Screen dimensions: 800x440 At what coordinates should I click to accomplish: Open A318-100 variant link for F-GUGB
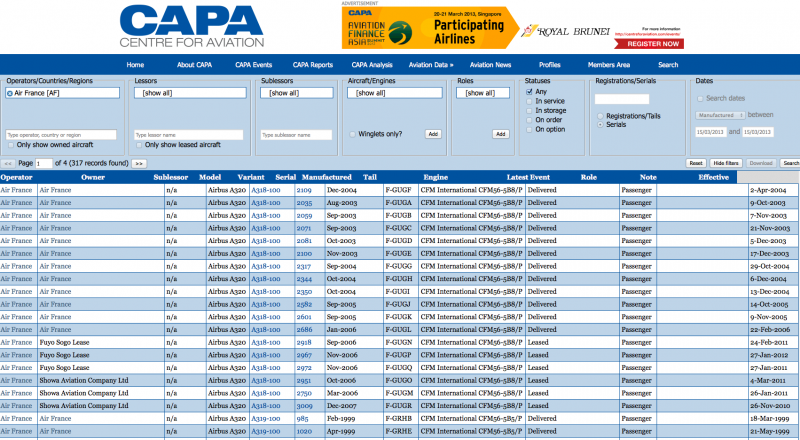tap(266, 215)
